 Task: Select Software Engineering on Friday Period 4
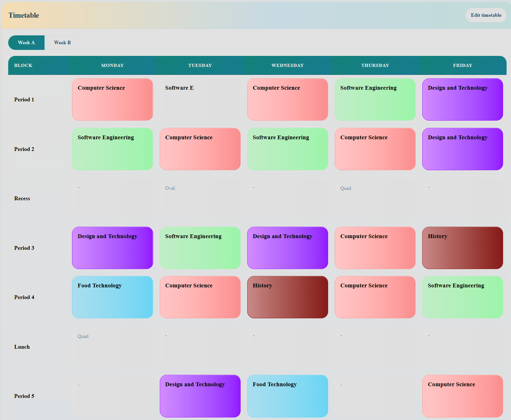click(x=462, y=297)
